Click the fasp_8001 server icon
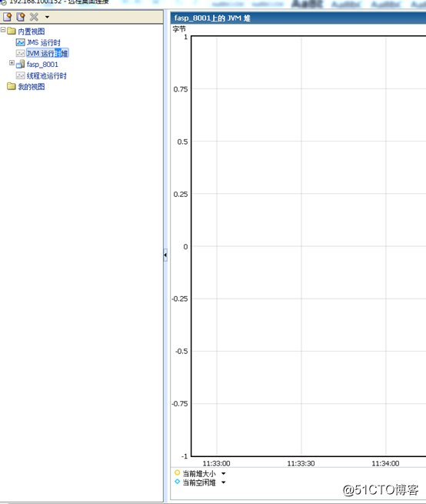The height and width of the screenshot is (504, 426). (20, 65)
